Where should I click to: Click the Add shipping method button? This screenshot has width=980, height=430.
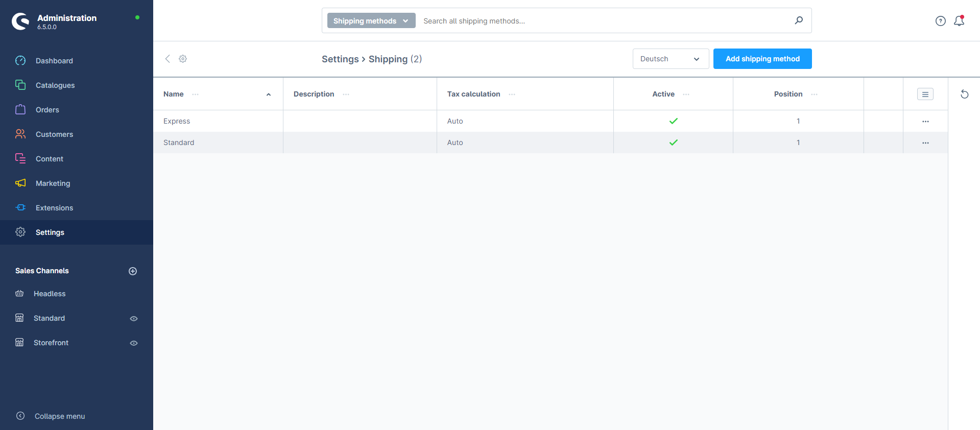[x=762, y=59]
